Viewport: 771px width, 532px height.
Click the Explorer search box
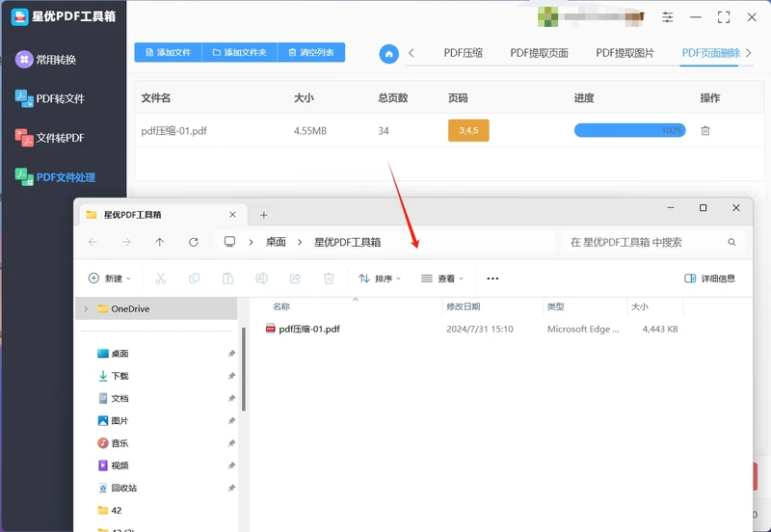click(x=652, y=242)
